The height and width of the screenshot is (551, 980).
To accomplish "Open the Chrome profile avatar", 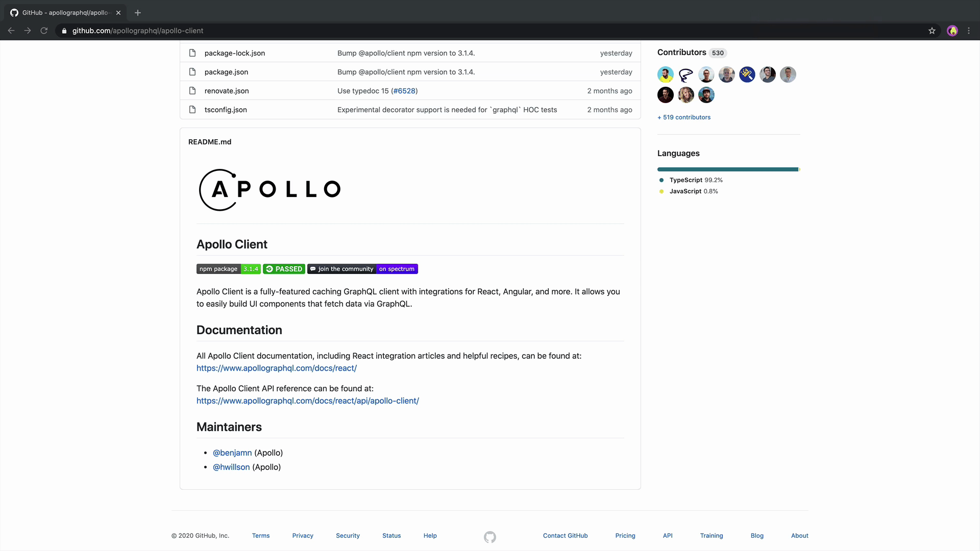I will tap(952, 31).
